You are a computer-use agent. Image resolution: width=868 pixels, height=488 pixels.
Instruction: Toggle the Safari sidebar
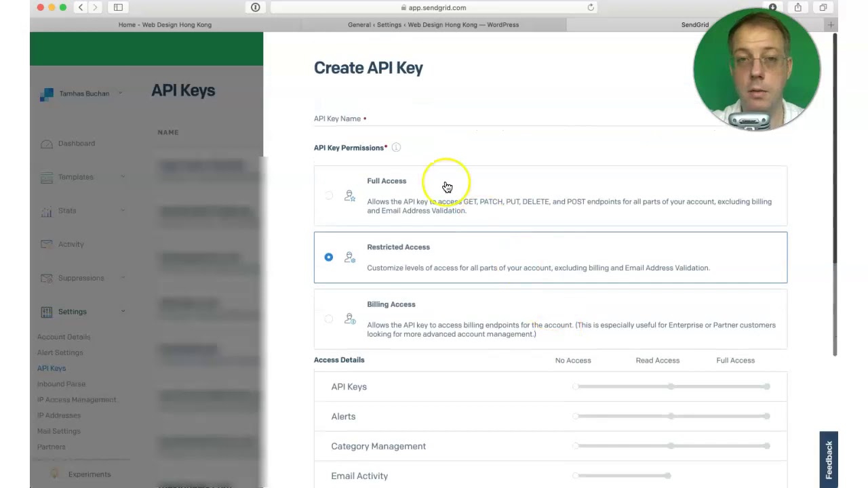(x=118, y=7)
